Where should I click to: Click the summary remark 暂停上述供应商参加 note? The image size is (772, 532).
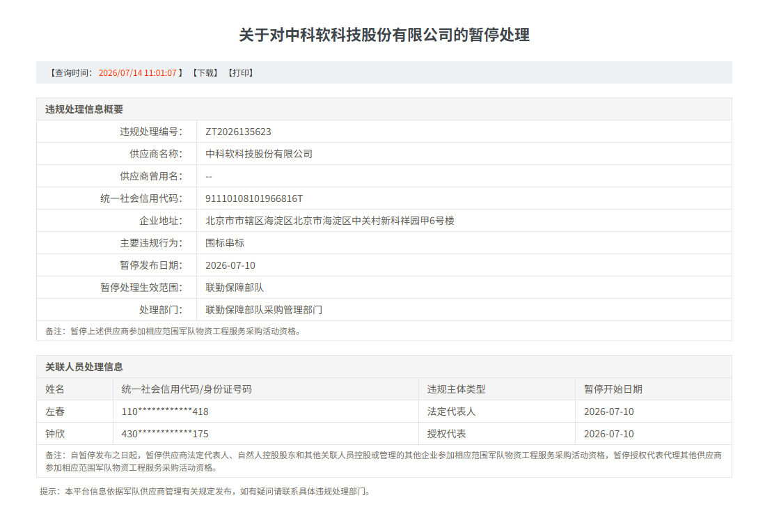tap(173, 331)
